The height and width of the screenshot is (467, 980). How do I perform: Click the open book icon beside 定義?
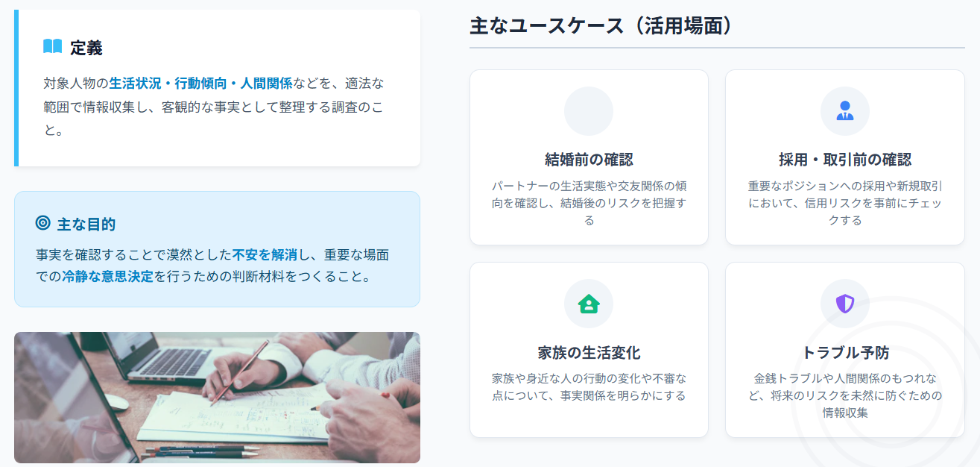pyautogui.click(x=52, y=47)
